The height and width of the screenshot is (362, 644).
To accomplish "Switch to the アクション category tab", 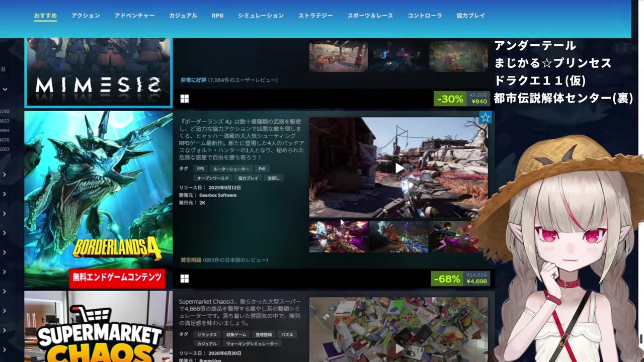I will coord(86,16).
